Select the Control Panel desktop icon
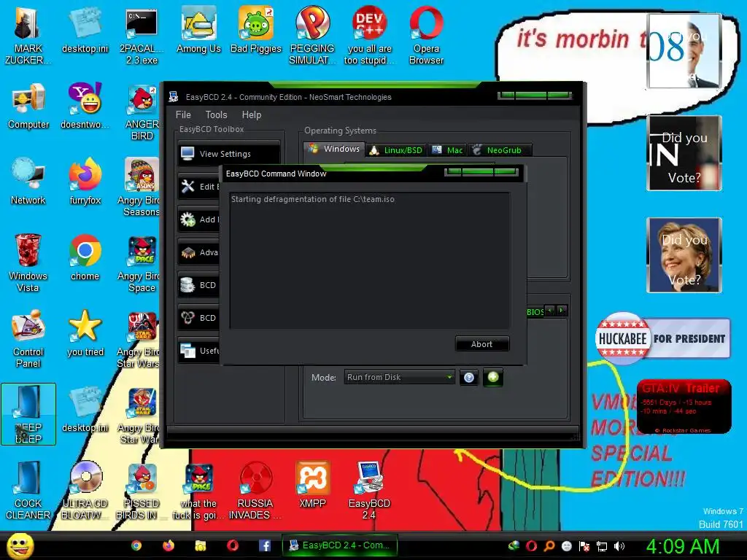 click(28, 338)
